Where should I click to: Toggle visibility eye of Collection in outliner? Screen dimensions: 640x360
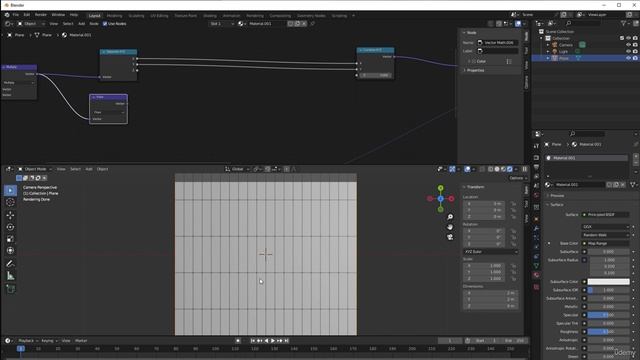point(629,38)
